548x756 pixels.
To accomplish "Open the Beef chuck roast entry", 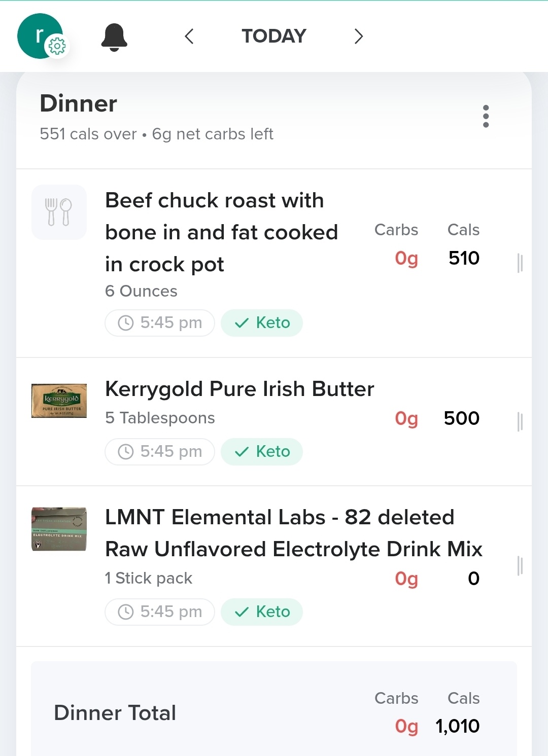I will (x=221, y=232).
